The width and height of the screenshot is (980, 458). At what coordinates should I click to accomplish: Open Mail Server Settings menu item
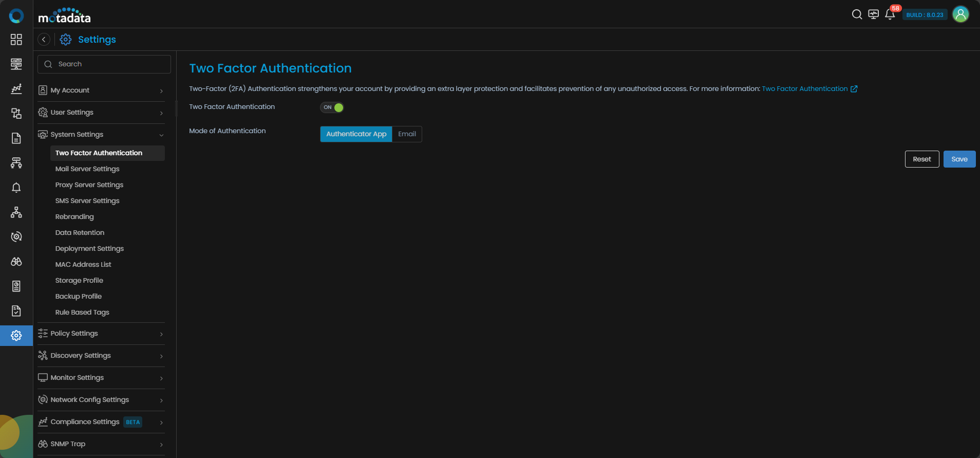(87, 169)
